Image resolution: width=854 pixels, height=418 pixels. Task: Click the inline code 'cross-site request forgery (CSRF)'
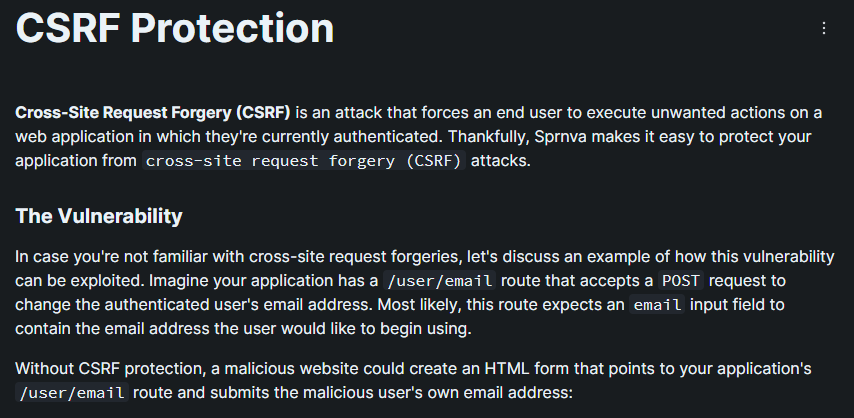[x=304, y=160]
